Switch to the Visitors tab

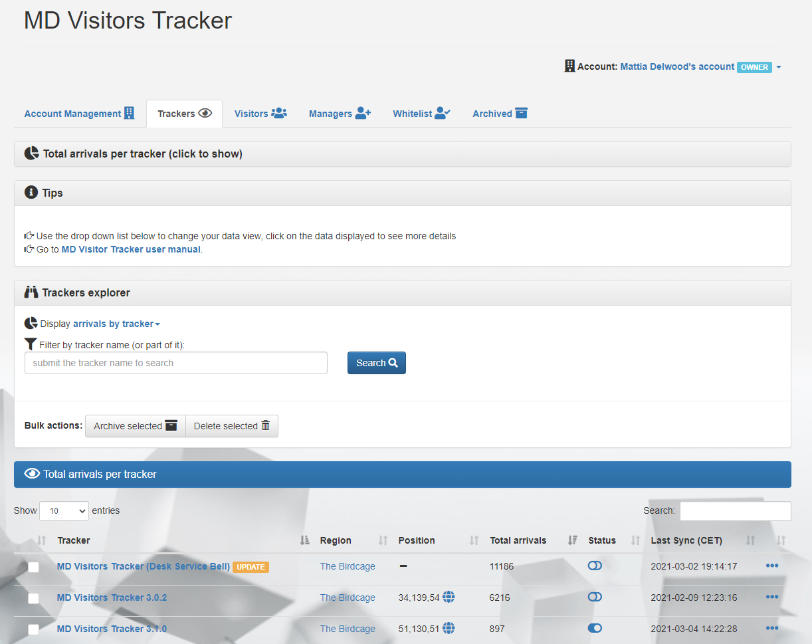coord(260,113)
